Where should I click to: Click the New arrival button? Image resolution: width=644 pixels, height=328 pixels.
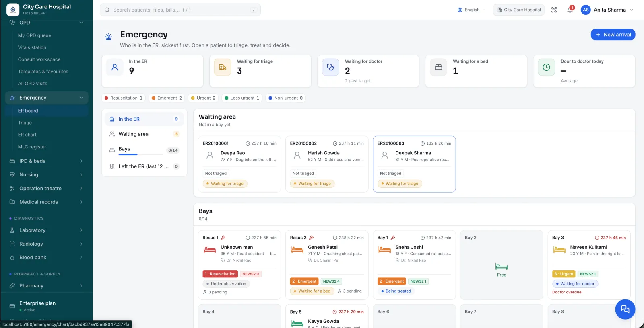point(613,35)
